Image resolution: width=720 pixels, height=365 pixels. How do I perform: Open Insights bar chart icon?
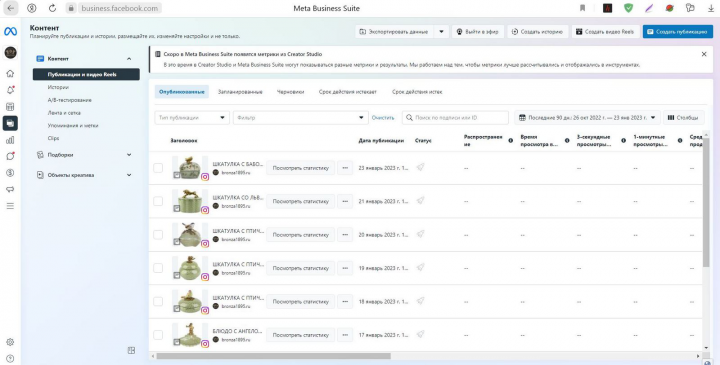point(10,140)
